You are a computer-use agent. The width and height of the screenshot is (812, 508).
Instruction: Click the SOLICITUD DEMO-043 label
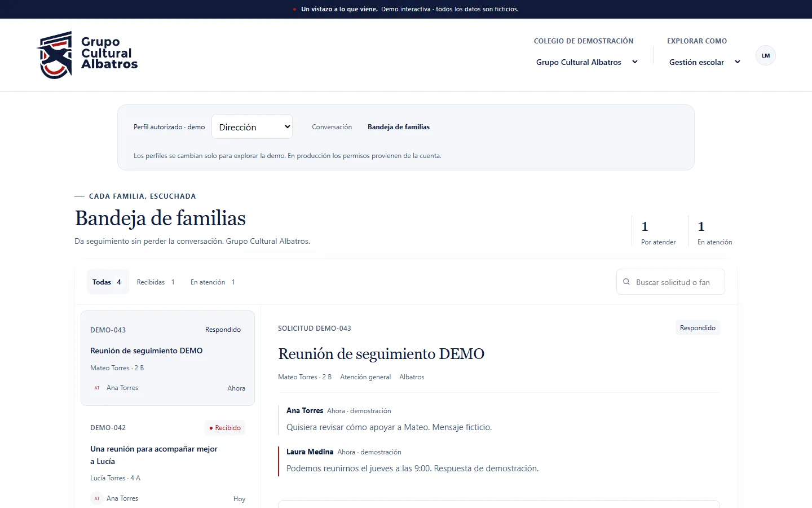(315, 328)
